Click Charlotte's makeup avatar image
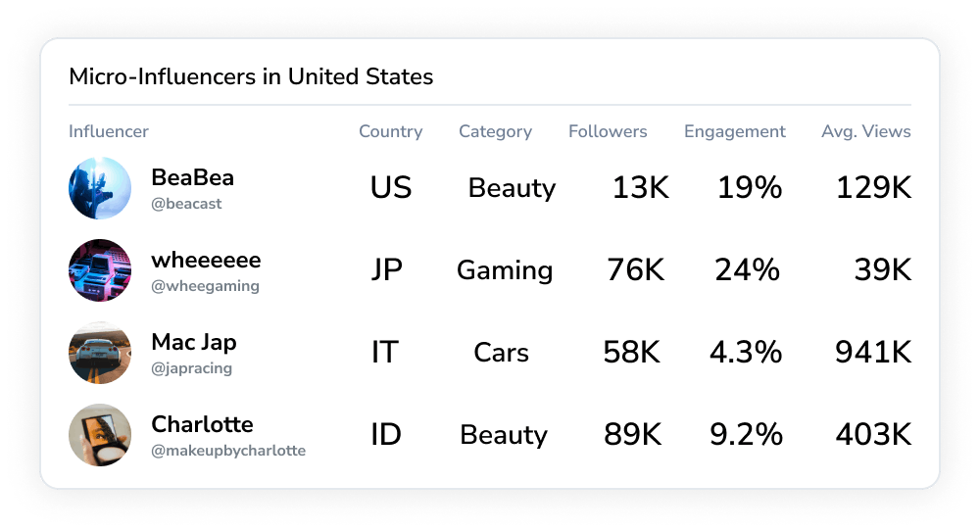980x531 pixels. coord(100,435)
